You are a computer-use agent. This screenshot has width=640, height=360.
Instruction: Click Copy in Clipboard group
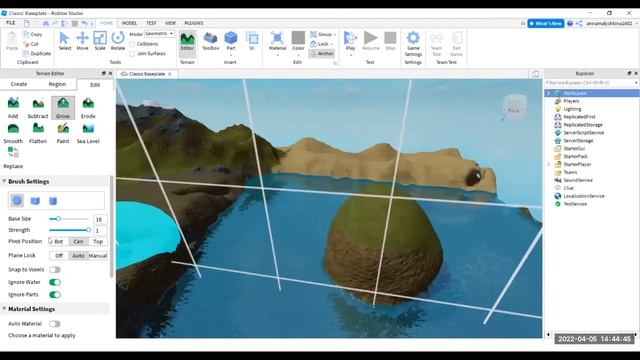pyautogui.click(x=33, y=35)
